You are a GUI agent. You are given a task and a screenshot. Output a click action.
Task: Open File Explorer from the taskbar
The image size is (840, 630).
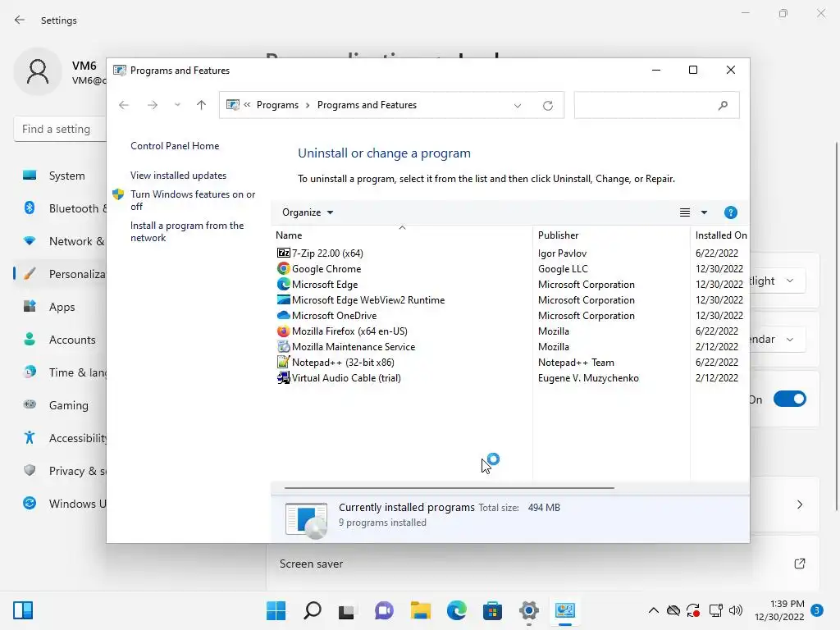tap(421, 610)
